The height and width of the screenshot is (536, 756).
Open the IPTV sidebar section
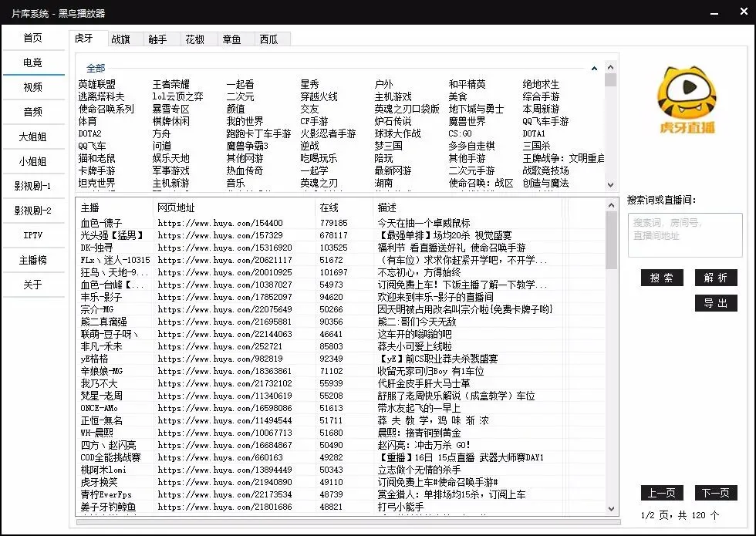point(33,235)
